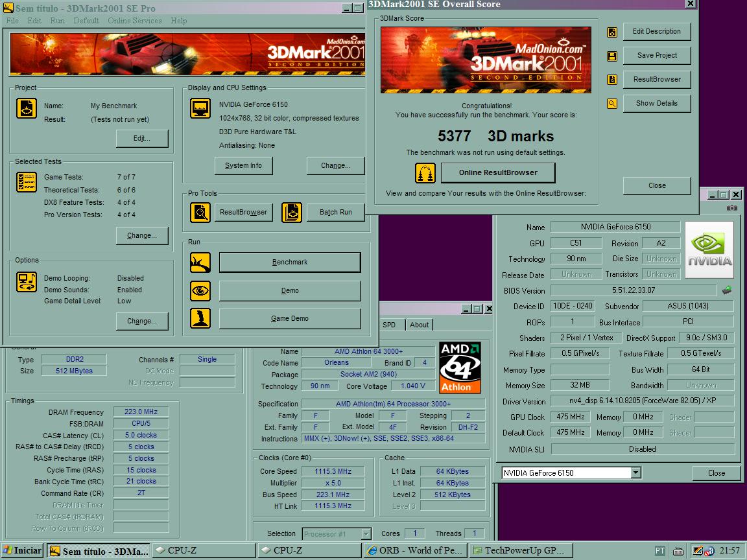Open the File menu in 3DMark2001
Screen dimensions: 747x560
[12, 21]
